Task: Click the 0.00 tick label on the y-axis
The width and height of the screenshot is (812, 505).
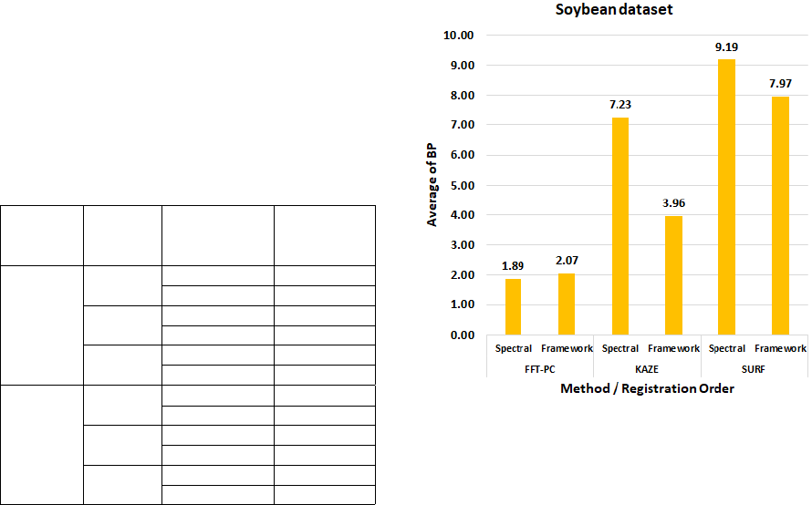Action: (462, 335)
